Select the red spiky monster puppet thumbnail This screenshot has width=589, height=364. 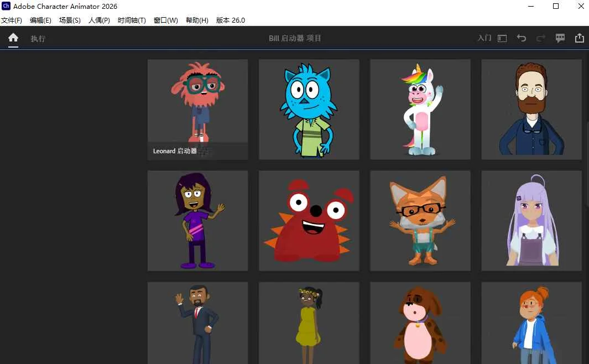tap(309, 221)
